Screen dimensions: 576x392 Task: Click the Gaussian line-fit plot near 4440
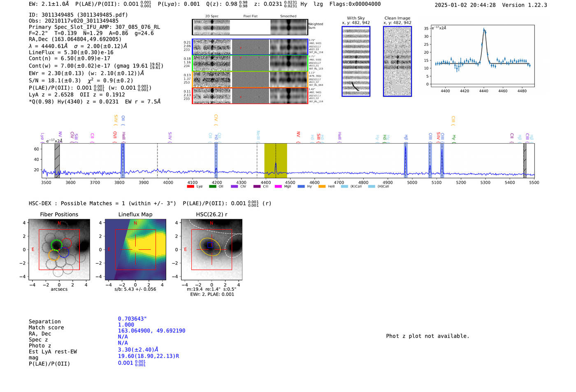tap(482, 56)
